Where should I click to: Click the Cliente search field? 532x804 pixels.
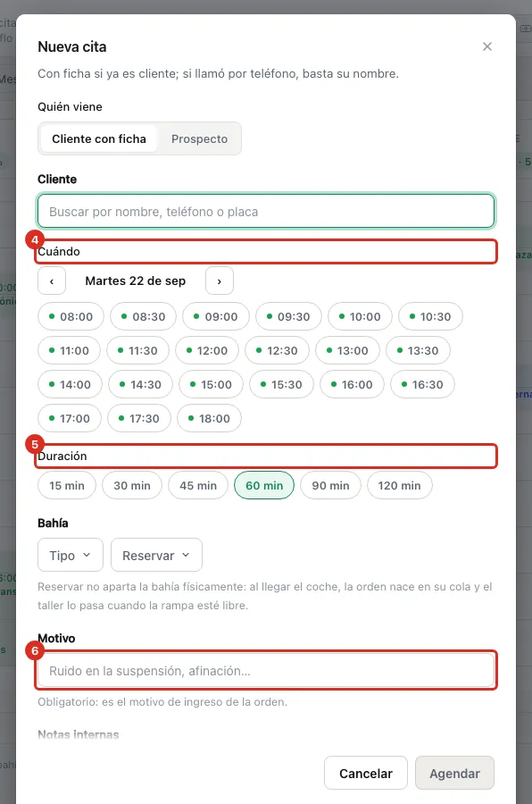[x=266, y=211]
